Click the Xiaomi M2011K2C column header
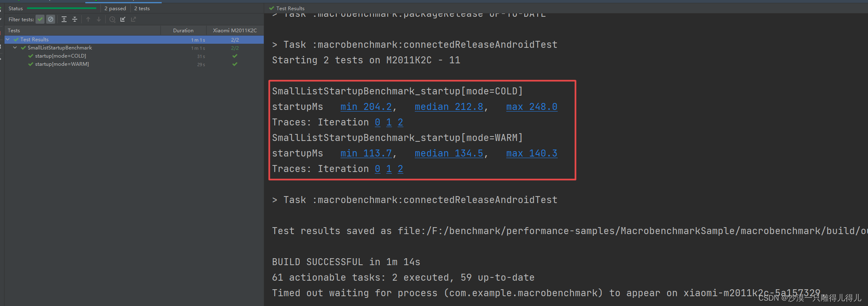The image size is (868, 306). [x=235, y=30]
